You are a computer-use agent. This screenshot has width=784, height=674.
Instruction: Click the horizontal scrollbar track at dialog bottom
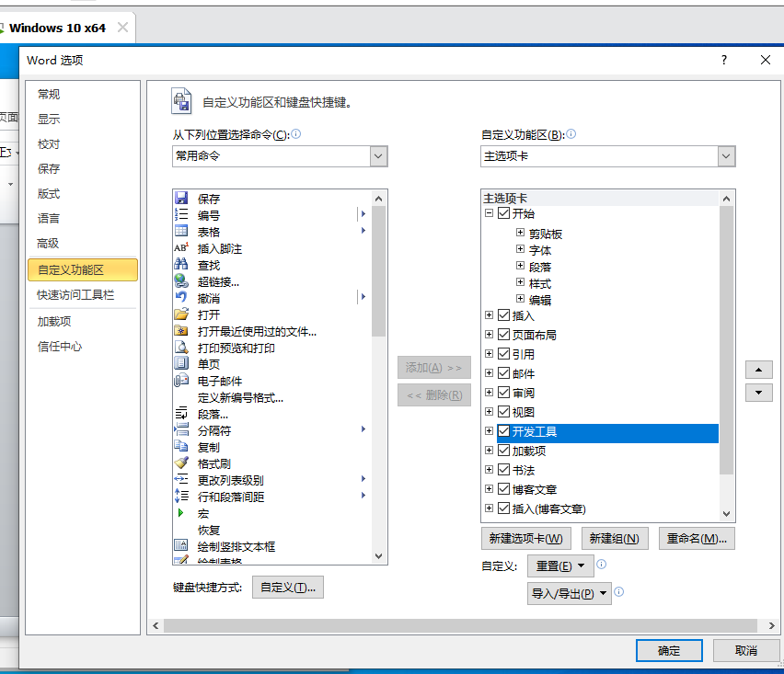coord(460,625)
